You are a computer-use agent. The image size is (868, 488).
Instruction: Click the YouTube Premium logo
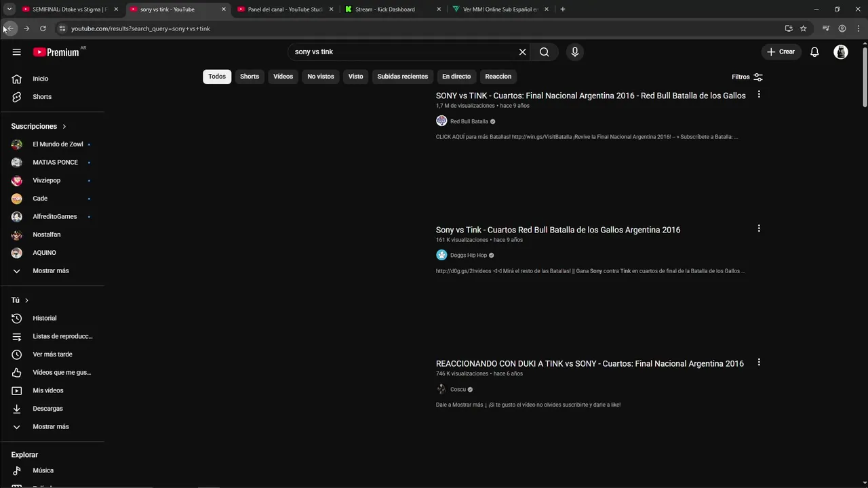[56, 52]
